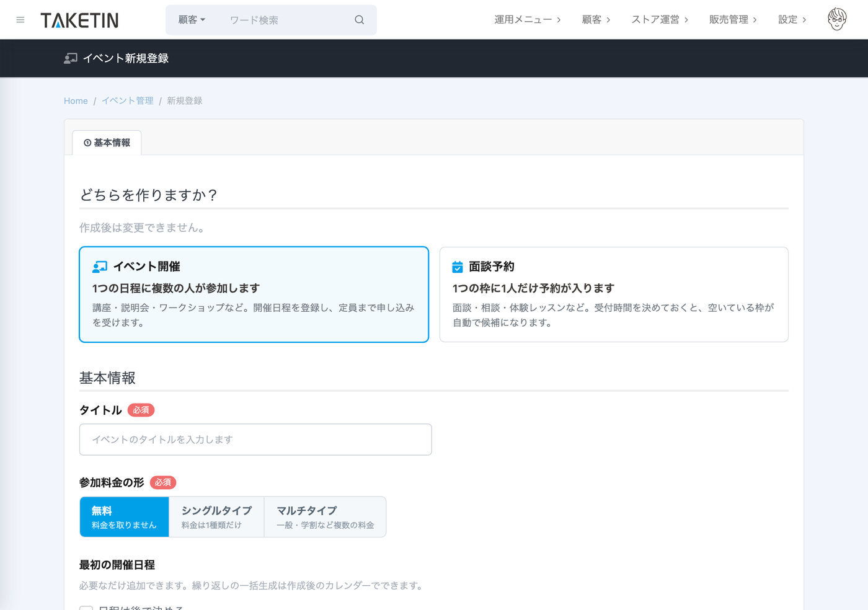Choose the イベント開催 card
Screen dimensions: 868x610
[254, 294]
